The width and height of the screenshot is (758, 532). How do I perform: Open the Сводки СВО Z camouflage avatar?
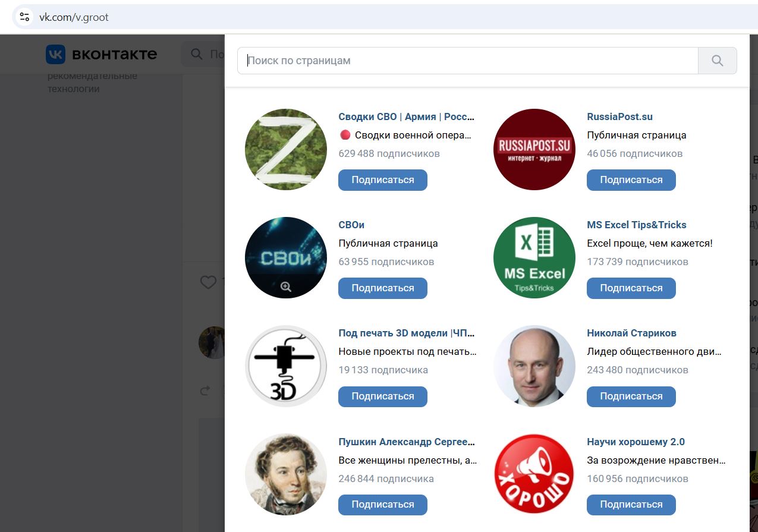(286, 149)
